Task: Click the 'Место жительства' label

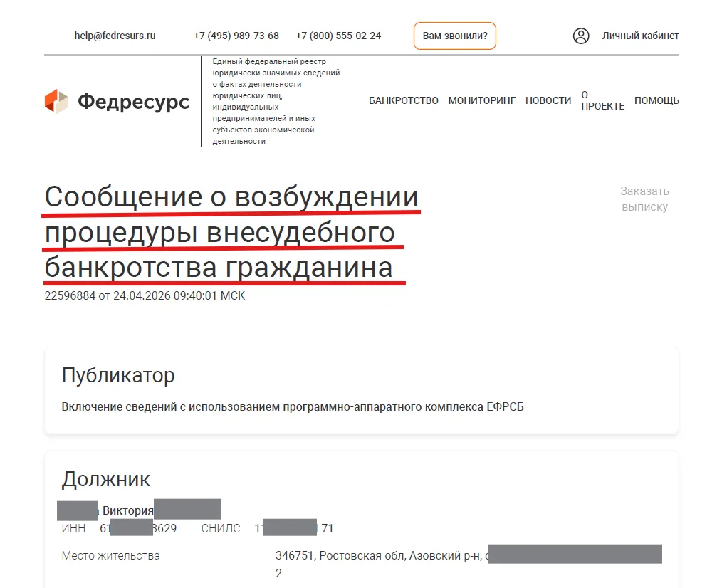Action: coord(110,556)
